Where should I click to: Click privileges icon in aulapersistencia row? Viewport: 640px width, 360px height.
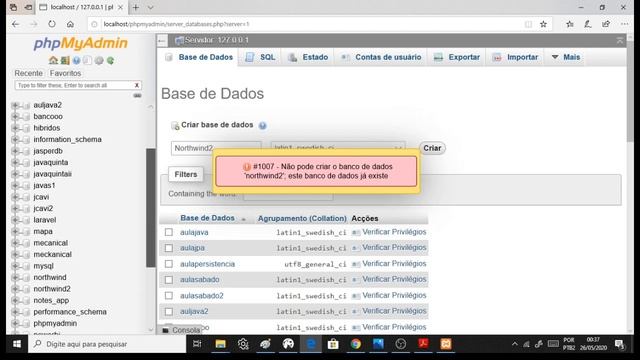[x=356, y=264]
